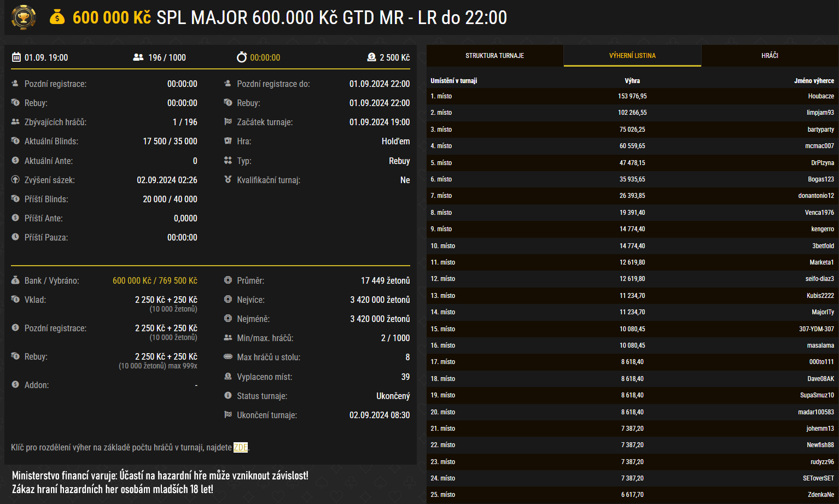The width and height of the screenshot is (839, 504).
Task: Click the Výhra column header
Action: coord(632,81)
